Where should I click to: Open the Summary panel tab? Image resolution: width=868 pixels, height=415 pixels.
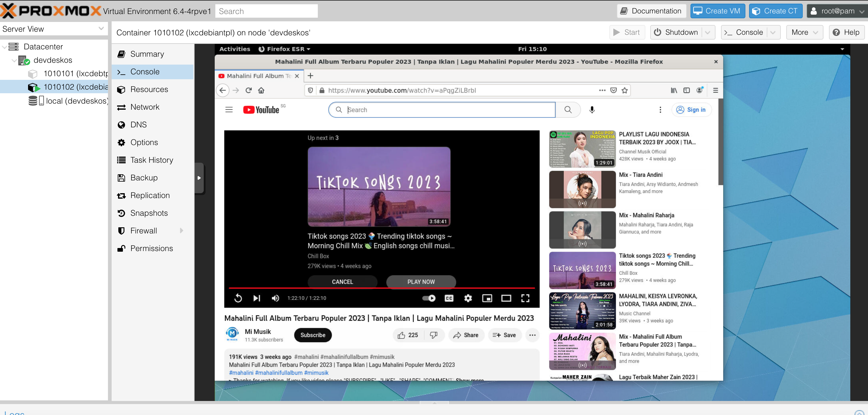[152, 54]
